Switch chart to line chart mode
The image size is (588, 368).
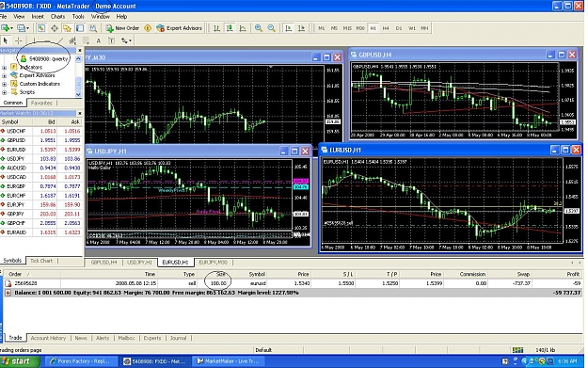pos(243,28)
